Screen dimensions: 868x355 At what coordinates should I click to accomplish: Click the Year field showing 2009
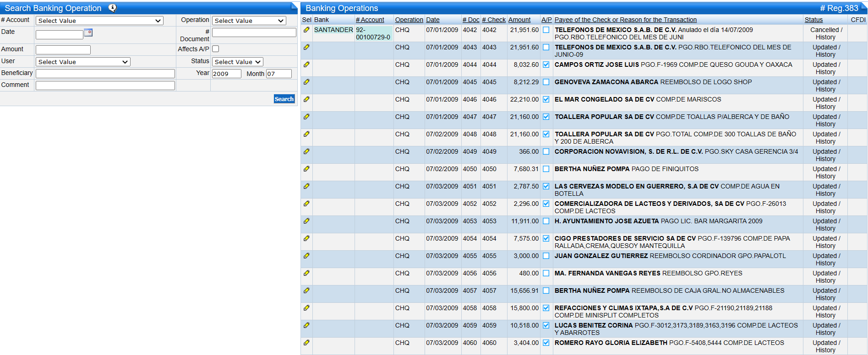[227, 74]
